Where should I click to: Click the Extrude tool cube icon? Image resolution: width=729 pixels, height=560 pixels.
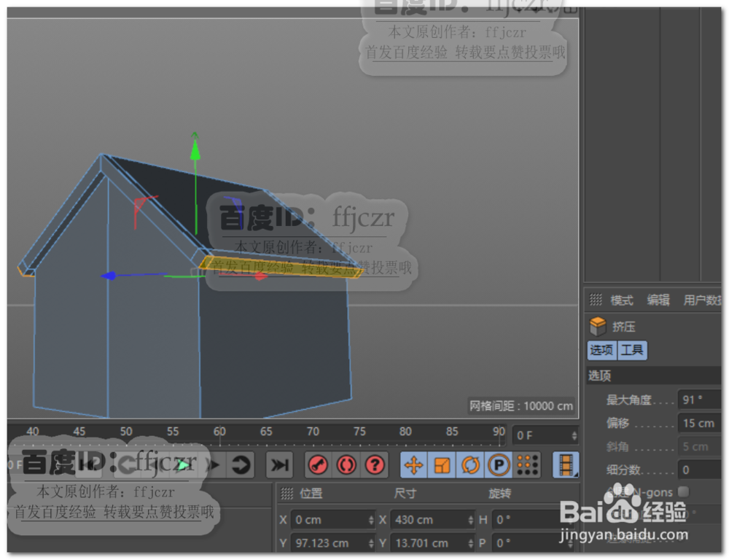click(598, 326)
